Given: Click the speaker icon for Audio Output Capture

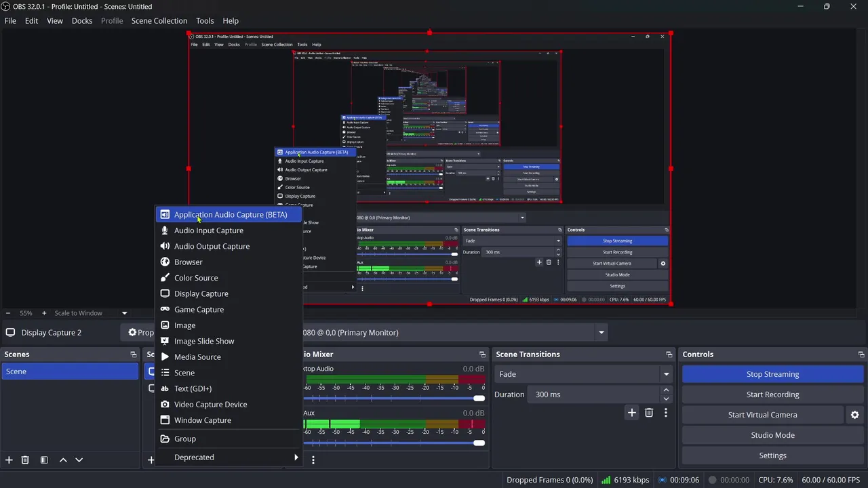Looking at the screenshot, I should coord(165,246).
